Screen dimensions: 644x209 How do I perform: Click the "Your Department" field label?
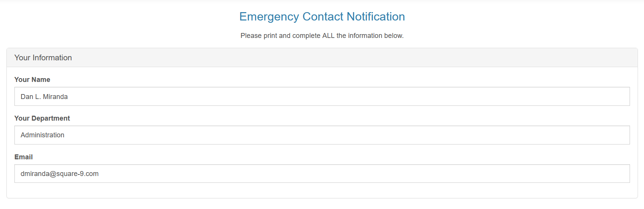coord(42,118)
